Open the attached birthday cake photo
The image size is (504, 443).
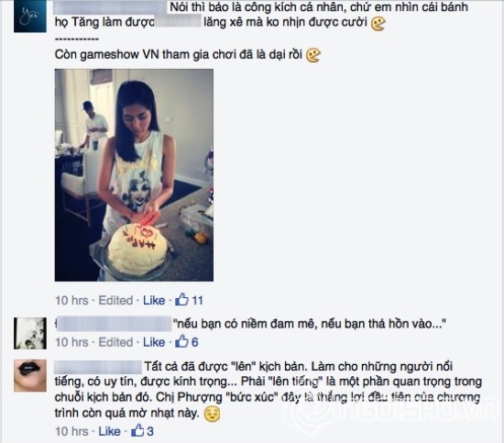pos(134,175)
